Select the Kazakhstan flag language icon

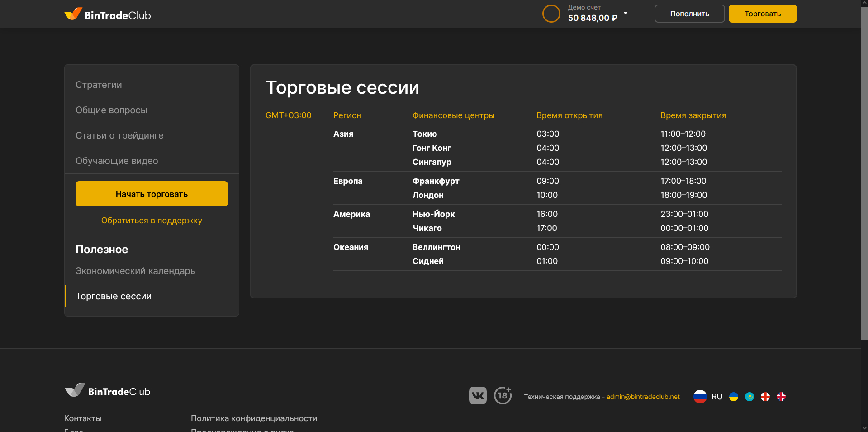[750, 397]
